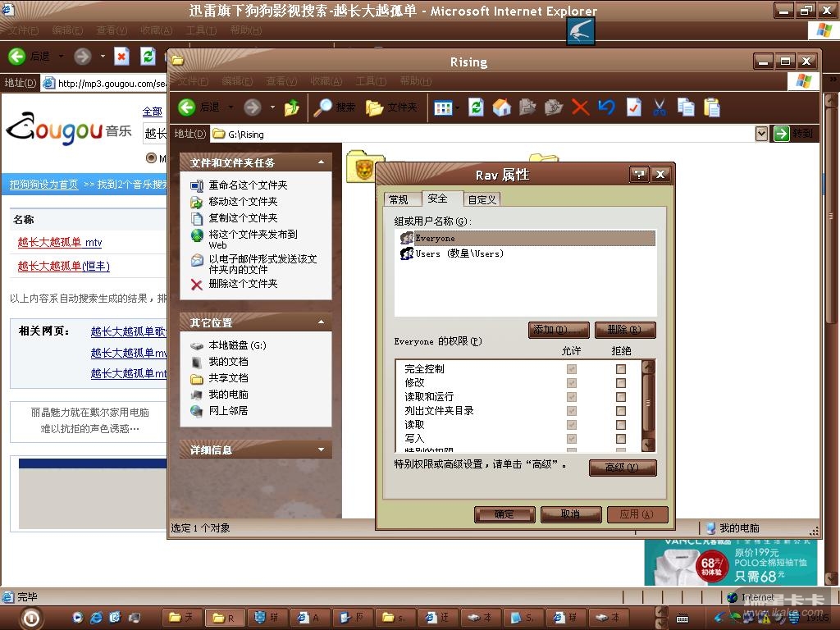Select the radio button under Gougou search box
The image size is (840, 630).
point(151,158)
